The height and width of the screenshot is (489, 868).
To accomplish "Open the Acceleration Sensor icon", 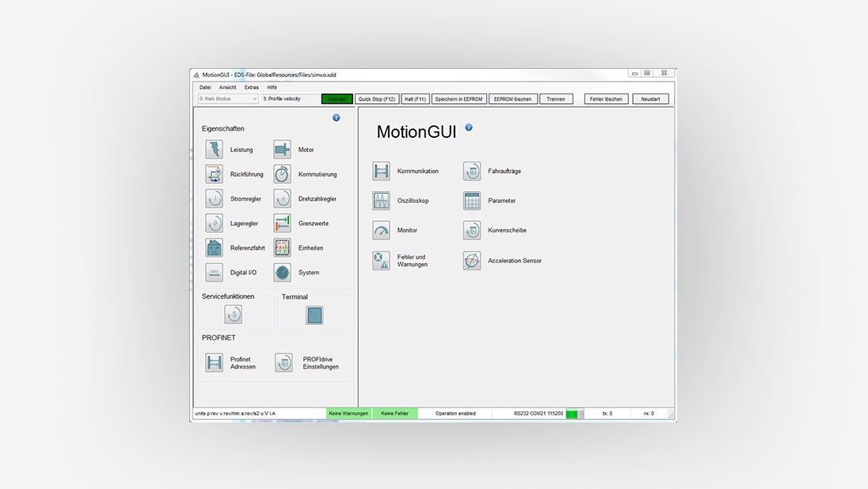I will tap(472, 261).
